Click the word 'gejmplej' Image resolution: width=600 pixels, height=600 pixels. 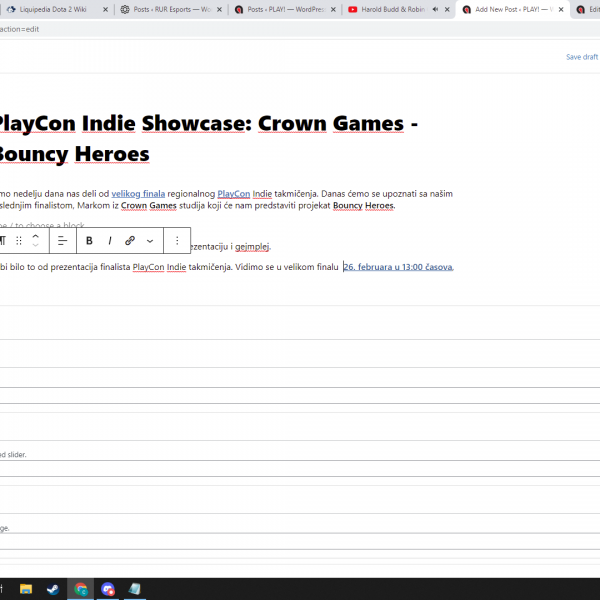252,246
